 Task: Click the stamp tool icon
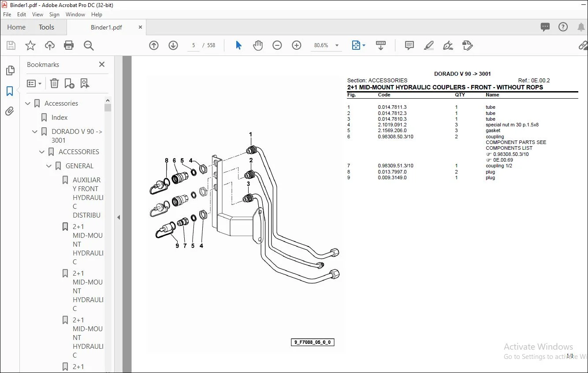(468, 45)
